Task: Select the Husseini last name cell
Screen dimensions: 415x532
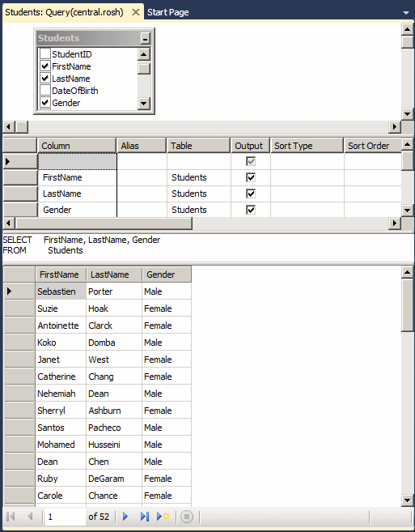Action: point(114,444)
